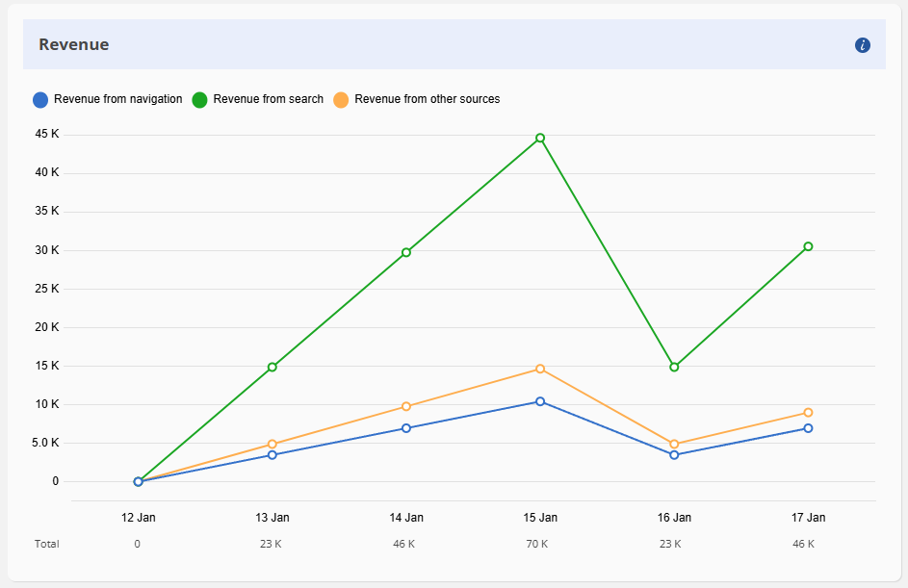Click the 16 Jan axis label
This screenshot has height=588, width=908.
(x=674, y=518)
